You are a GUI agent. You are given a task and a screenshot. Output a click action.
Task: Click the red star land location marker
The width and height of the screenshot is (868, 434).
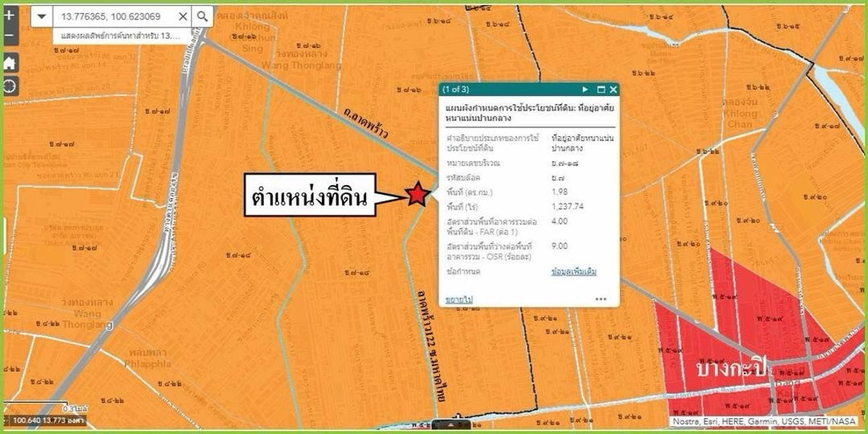pos(416,194)
